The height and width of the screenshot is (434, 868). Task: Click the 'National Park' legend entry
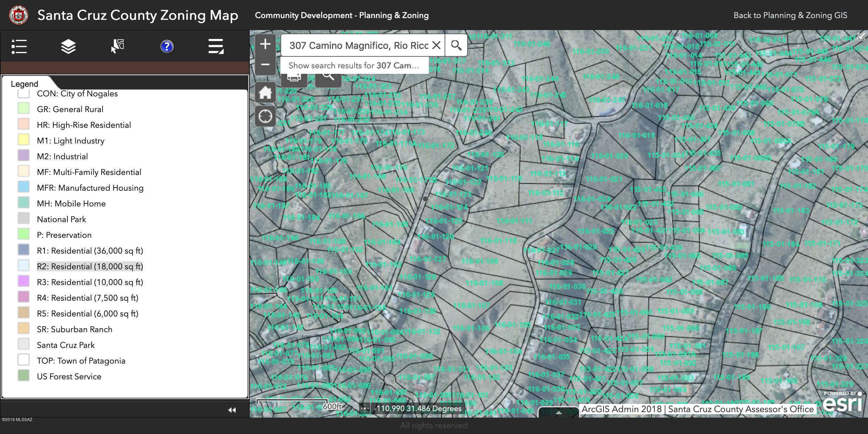(62, 219)
